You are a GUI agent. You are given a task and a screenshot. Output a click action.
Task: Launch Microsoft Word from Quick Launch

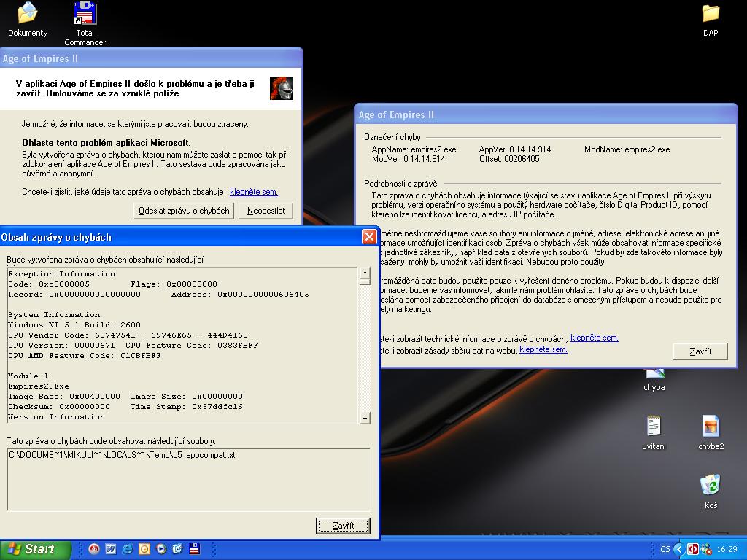point(111,549)
